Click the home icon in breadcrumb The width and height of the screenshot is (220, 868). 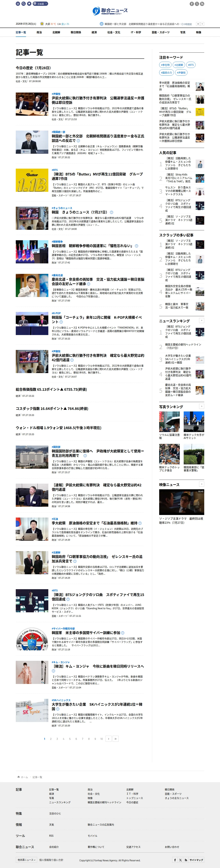click(19, 777)
